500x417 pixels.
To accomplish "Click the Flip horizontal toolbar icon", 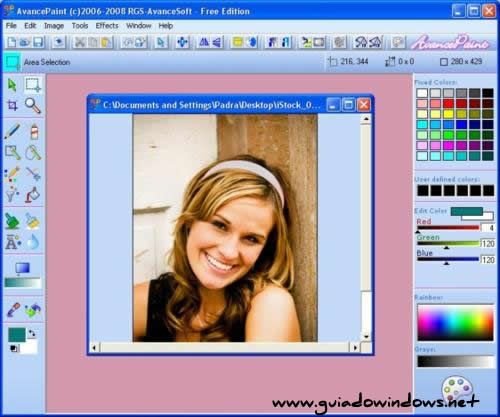I will pyautogui.click(x=204, y=42).
